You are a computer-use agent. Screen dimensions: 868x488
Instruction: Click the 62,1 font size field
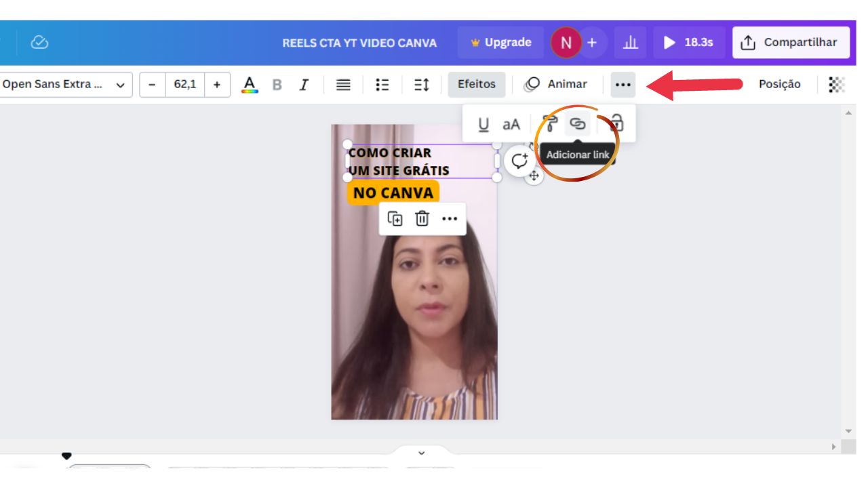[x=184, y=85]
